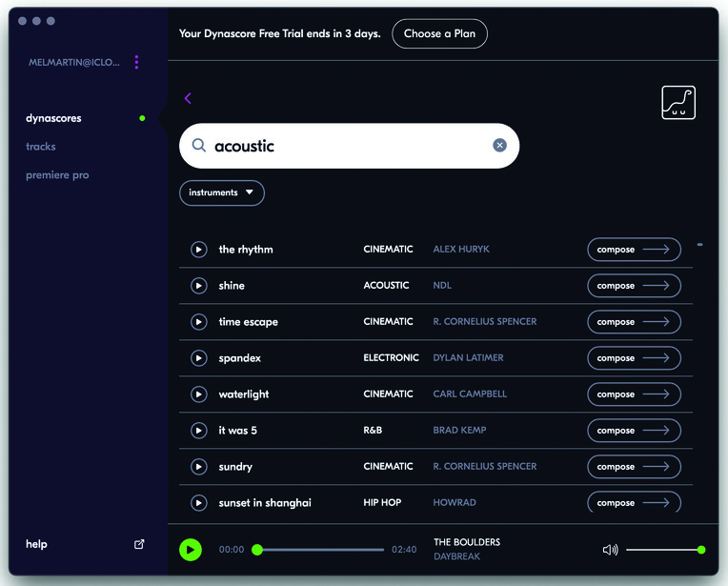Play preview of 'spandex' track
Viewport: 728px width, 586px height.
199,358
